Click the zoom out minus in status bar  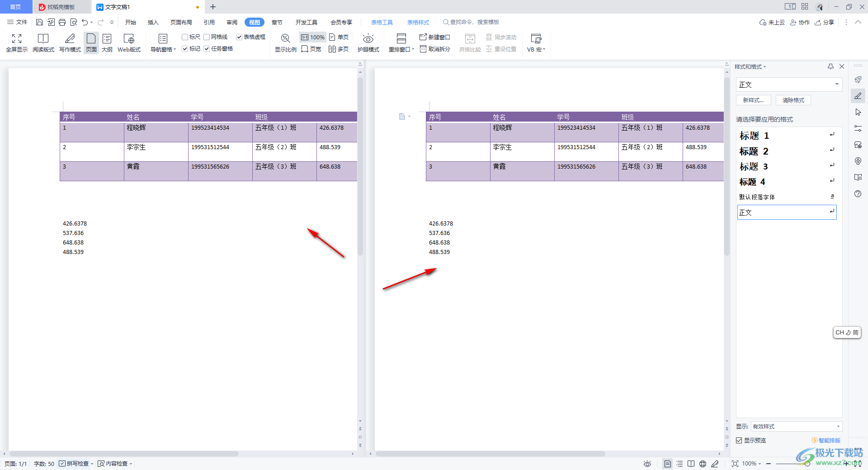tap(769, 464)
